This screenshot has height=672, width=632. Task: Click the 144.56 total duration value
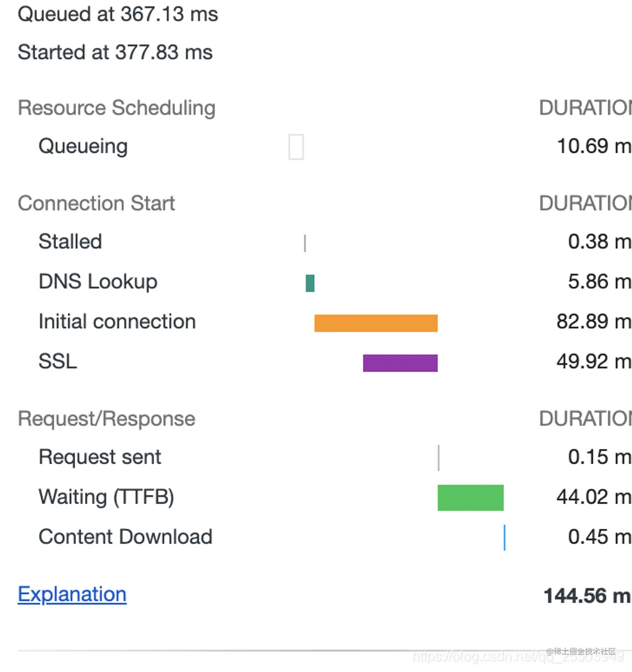(x=587, y=596)
